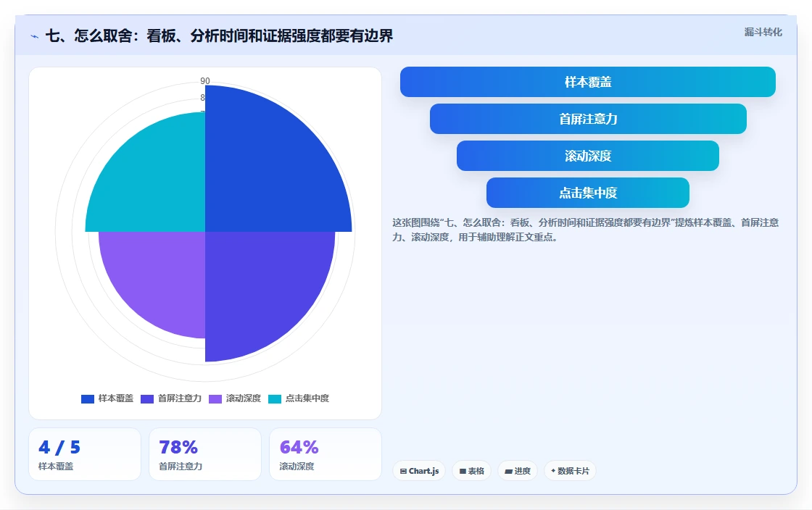Click the 4 / 5 样本覆盖 stat card
This screenshot has height=510, width=812.
[x=85, y=454]
